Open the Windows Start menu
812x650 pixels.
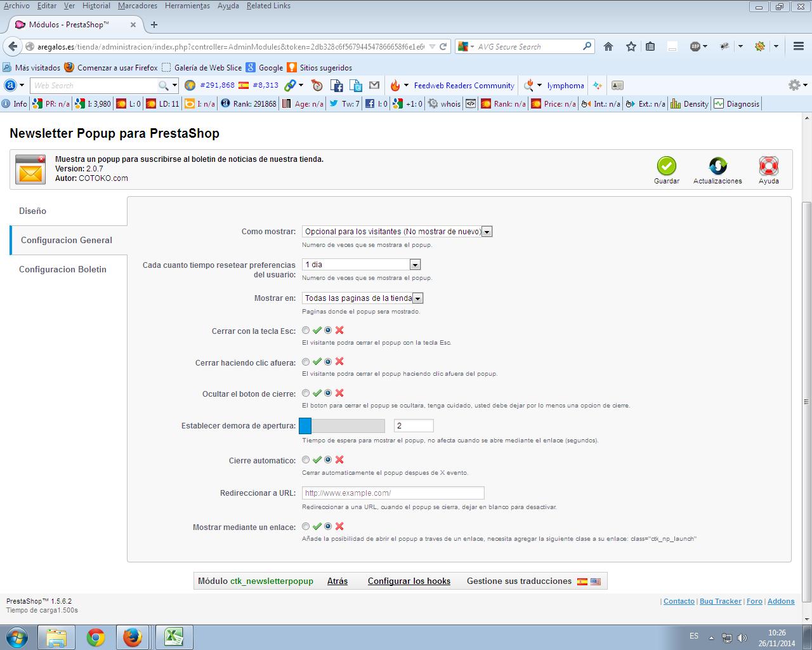[x=17, y=637]
